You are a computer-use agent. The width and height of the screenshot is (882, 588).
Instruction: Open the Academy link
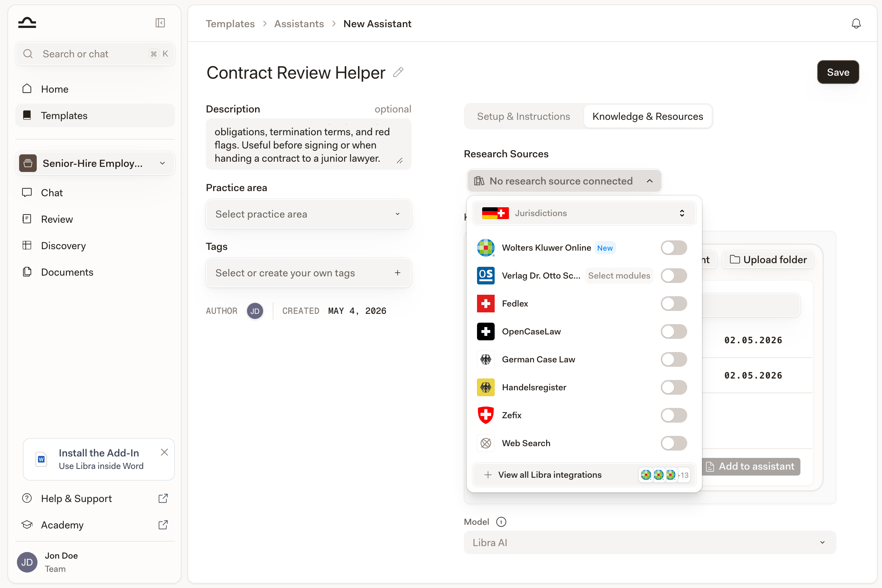click(x=95, y=525)
